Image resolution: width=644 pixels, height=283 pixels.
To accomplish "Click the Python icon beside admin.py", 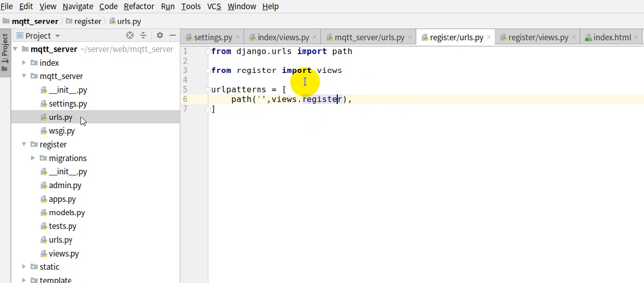I will [44, 185].
